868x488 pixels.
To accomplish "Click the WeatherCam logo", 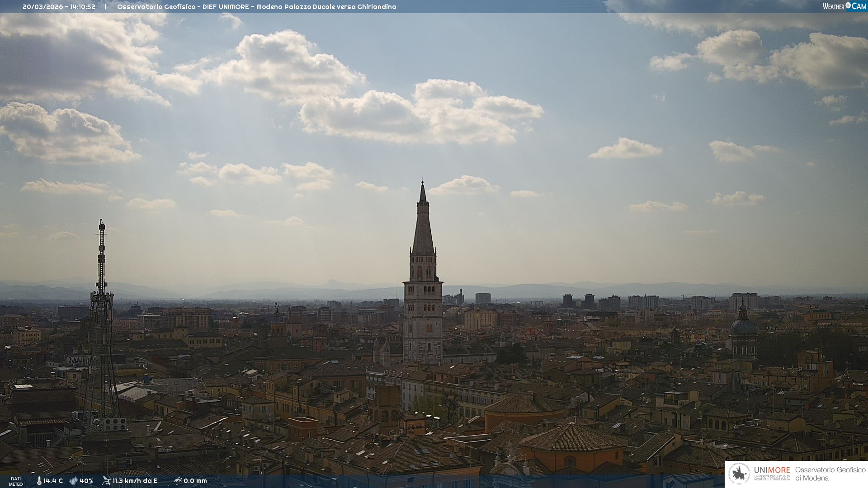I will tap(844, 6).
